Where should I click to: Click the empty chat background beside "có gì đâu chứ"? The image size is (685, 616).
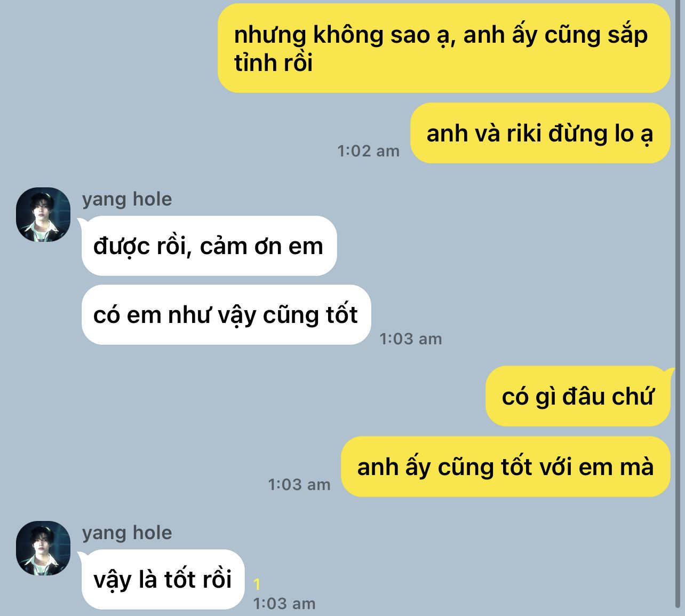click(240, 396)
